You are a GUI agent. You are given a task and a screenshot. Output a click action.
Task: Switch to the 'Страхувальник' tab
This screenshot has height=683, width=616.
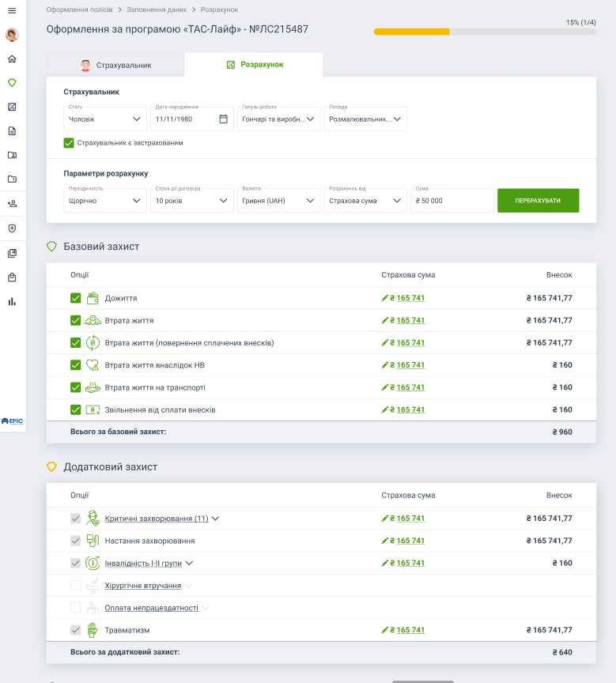[115, 65]
